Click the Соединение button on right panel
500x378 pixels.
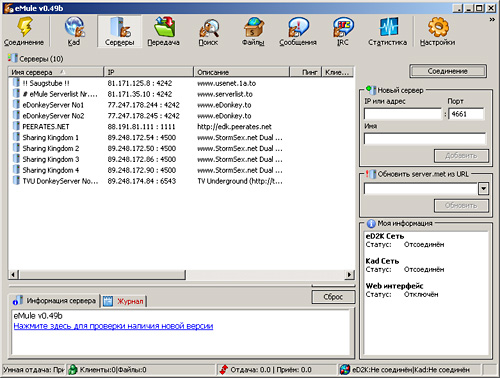(448, 71)
